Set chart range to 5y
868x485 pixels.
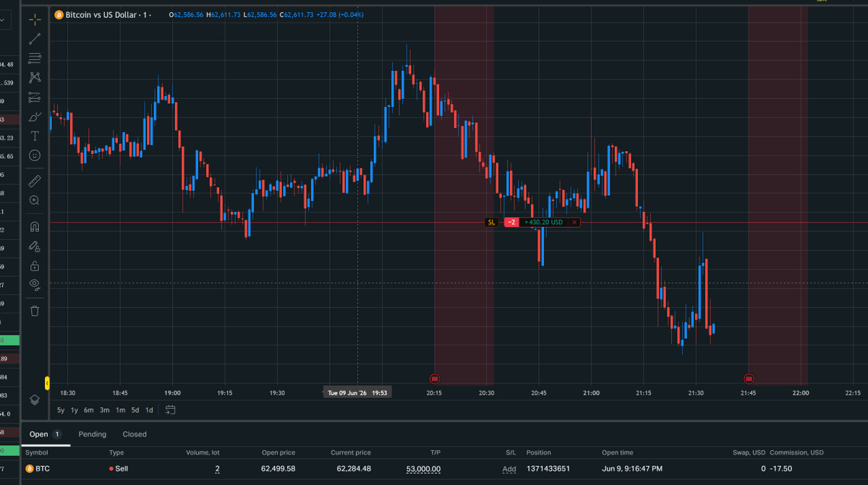(61, 410)
